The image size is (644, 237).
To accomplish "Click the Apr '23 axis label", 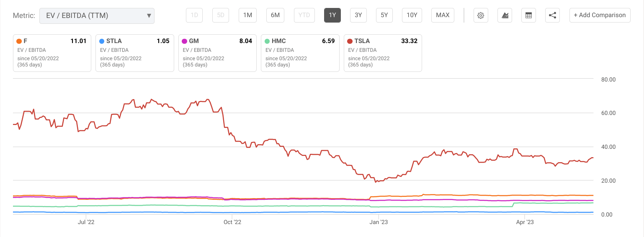I will pos(525,222).
